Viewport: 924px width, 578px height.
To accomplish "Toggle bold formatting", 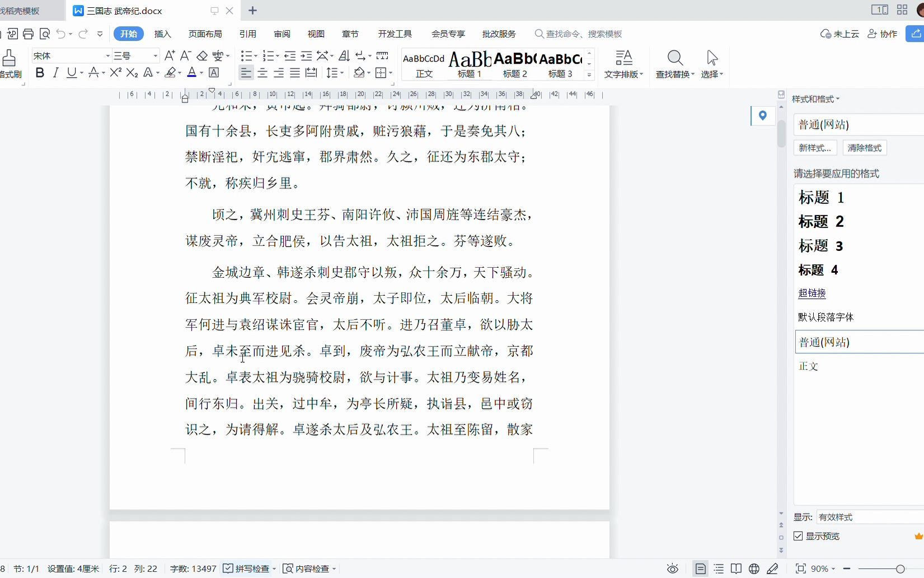I will coord(40,73).
